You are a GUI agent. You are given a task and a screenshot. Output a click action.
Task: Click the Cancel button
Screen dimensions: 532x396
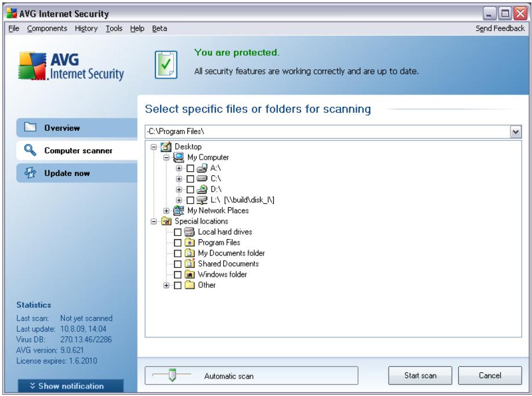coord(490,375)
